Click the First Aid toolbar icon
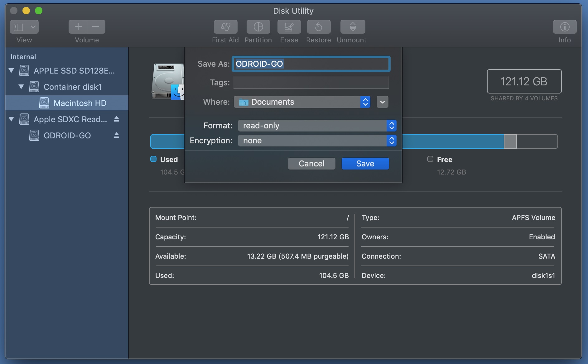This screenshot has height=364, width=588. coord(225,27)
